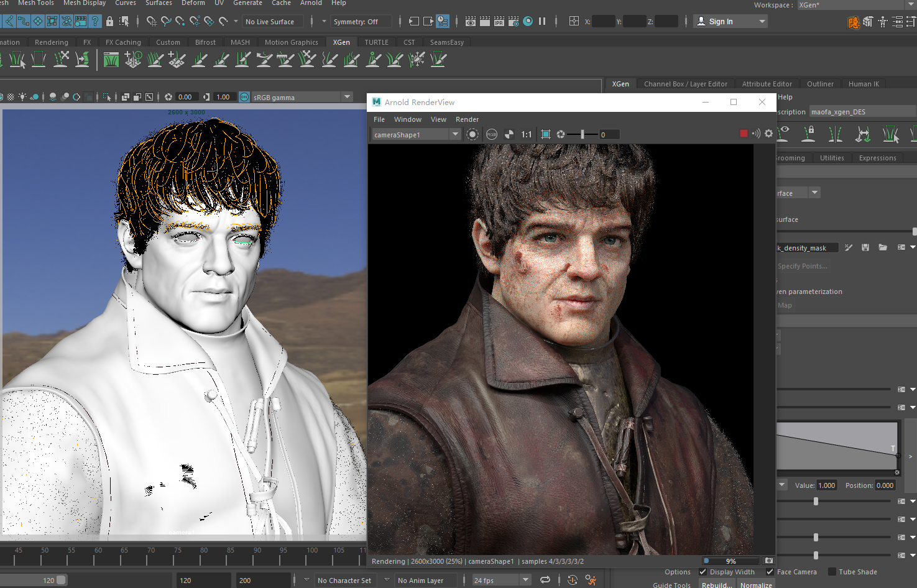
Task: Enable crop region tool in RenderView
Action: tap(546, 134)
